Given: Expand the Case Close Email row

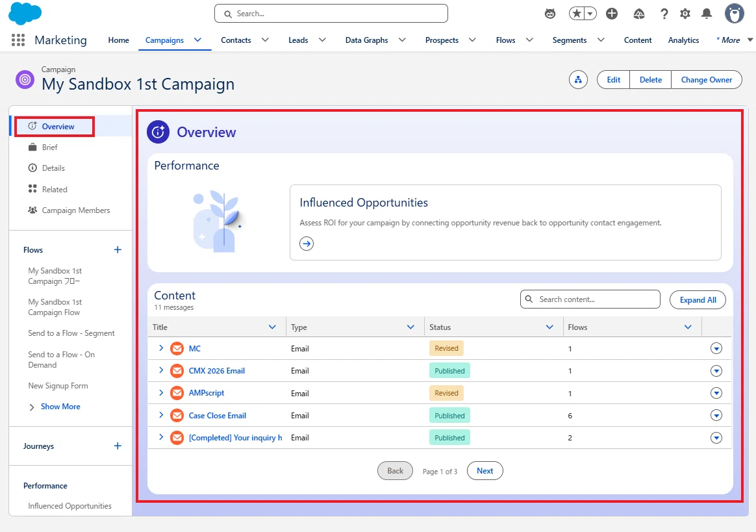Looking at the screenshot, I should [161, 415].
